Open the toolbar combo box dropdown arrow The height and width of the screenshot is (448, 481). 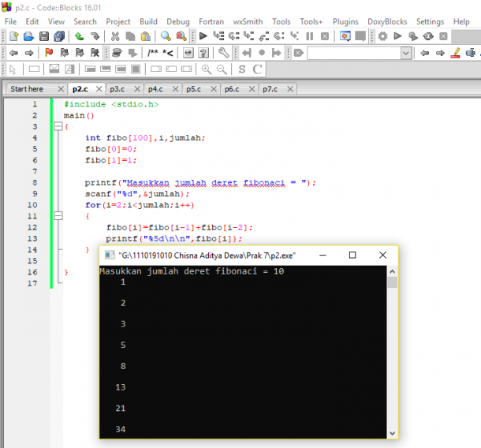tap(405, 53)
